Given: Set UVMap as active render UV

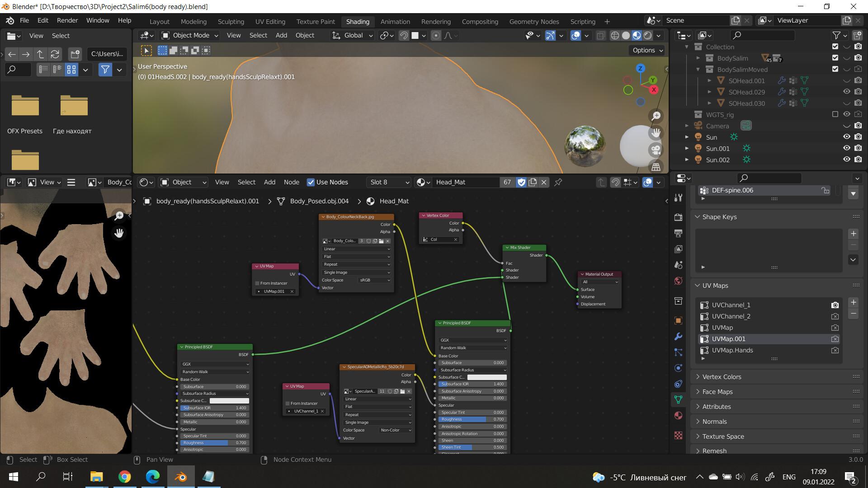Looking at the screenshot, I should pos(835,328).
